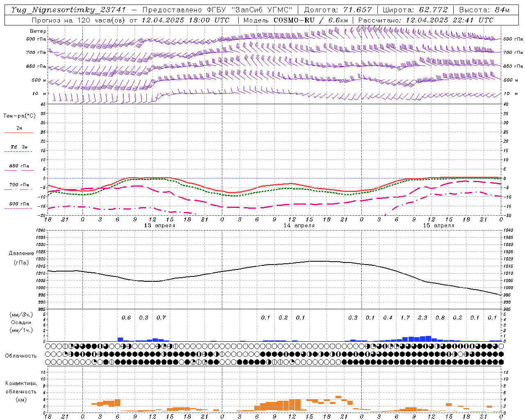Click the Осадки precipitation panel label
This screenshot has width=525, height=420.
click(21, 322)
